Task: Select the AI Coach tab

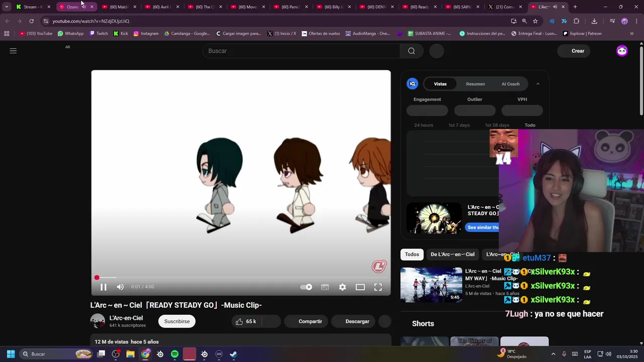Action: tap(511, 84)
